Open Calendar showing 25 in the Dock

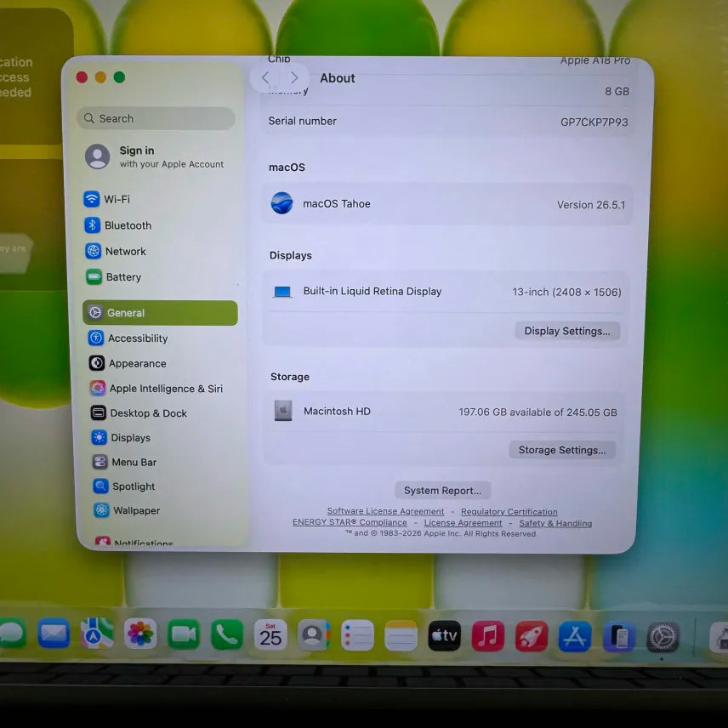(x=270, y=634)
